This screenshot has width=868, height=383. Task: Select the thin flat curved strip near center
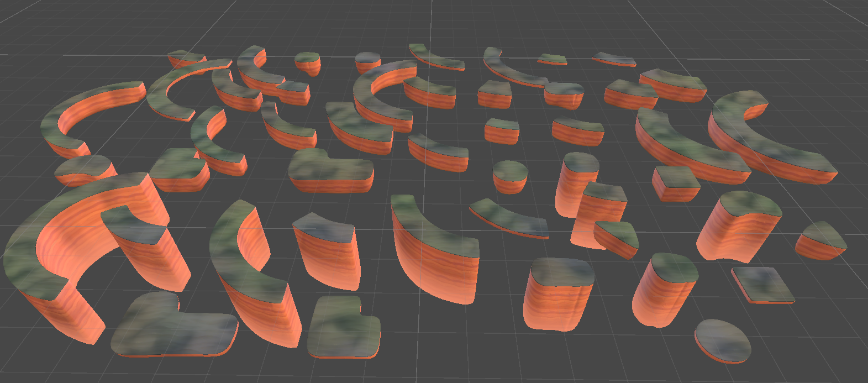509,218
